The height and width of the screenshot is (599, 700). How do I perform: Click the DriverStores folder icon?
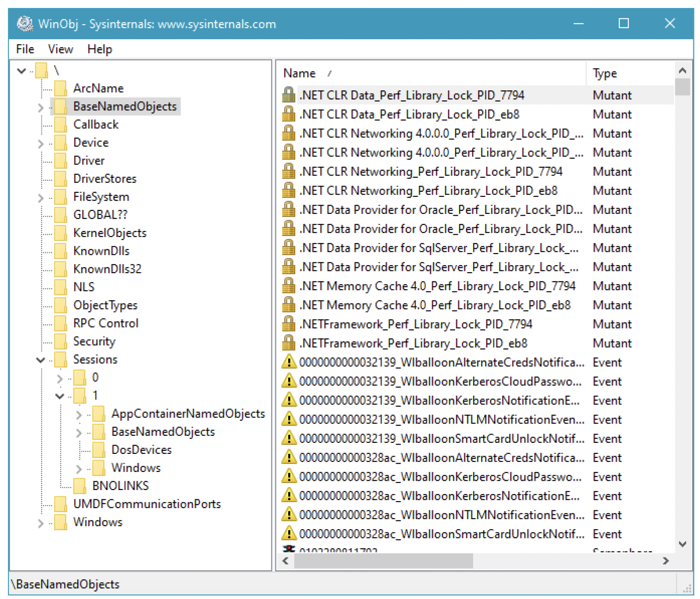tap(60, 179)
